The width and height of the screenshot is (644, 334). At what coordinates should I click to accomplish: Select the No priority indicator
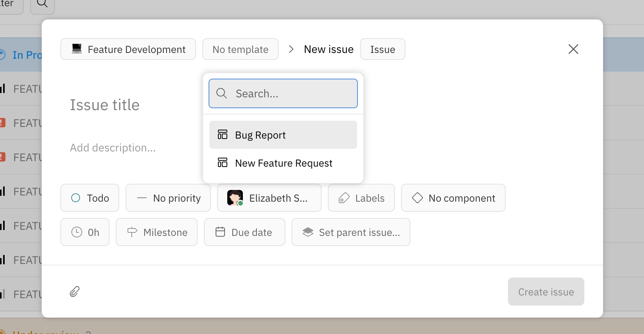[x=142, y=198]
